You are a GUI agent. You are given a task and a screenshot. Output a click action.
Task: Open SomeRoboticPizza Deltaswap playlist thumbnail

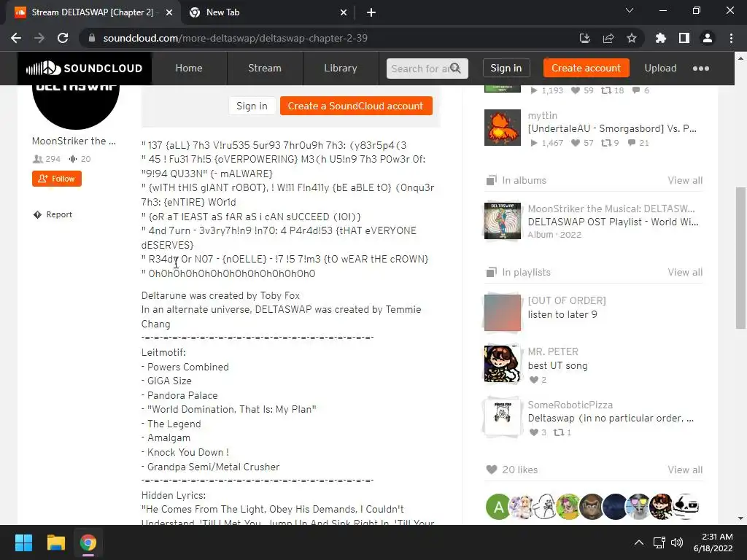pyautogui.click(x=502, y=417)
